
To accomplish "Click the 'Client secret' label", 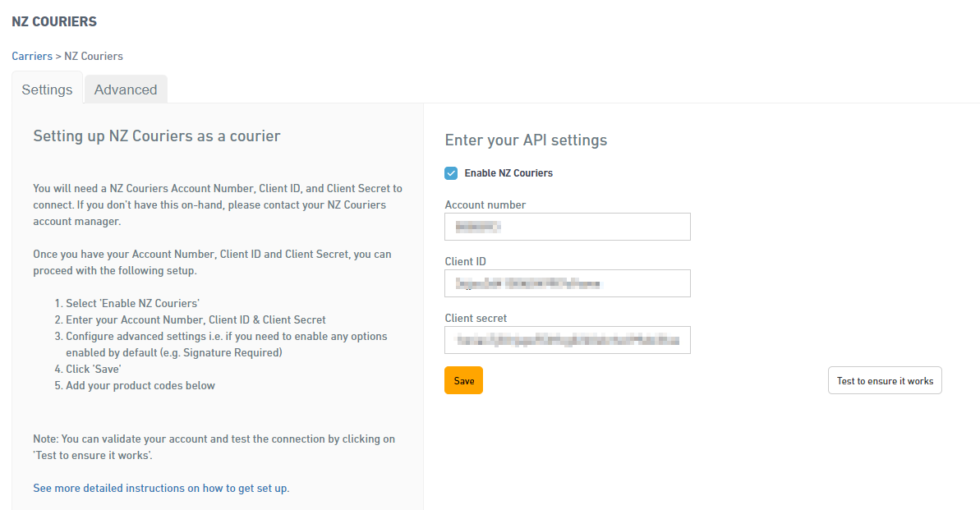I will pos(476,318).
